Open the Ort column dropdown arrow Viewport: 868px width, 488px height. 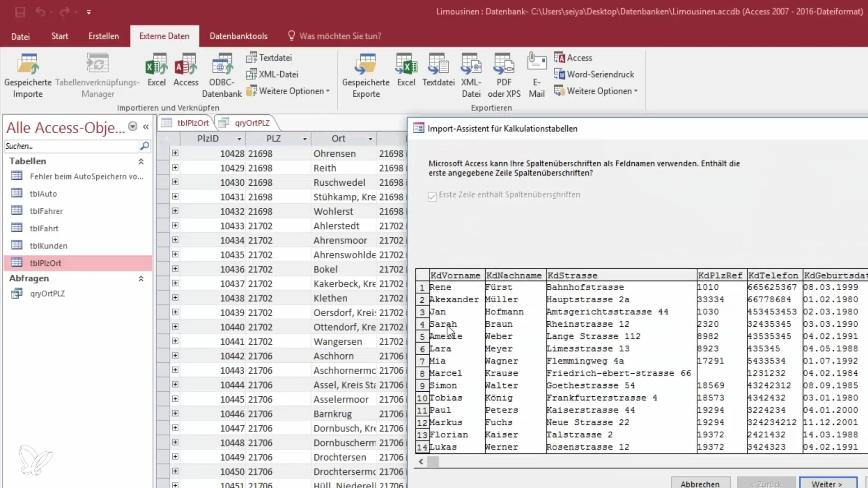point(370,139)
